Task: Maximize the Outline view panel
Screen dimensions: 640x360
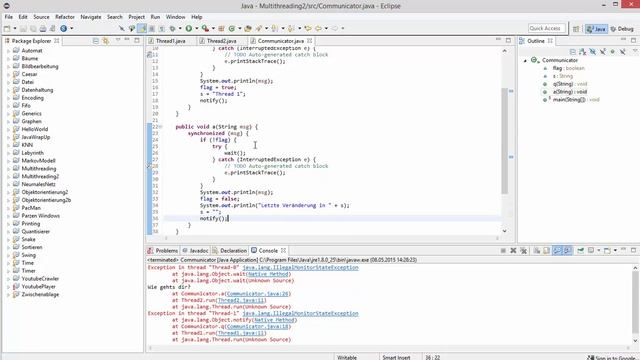Action: tap(633, 40)
